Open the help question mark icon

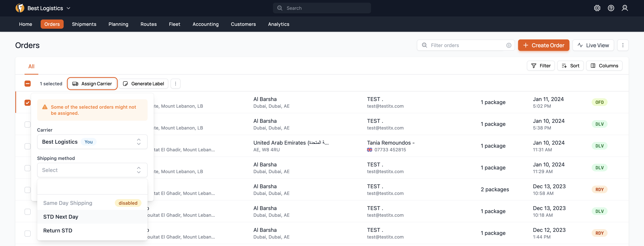[x=611, y=8]
